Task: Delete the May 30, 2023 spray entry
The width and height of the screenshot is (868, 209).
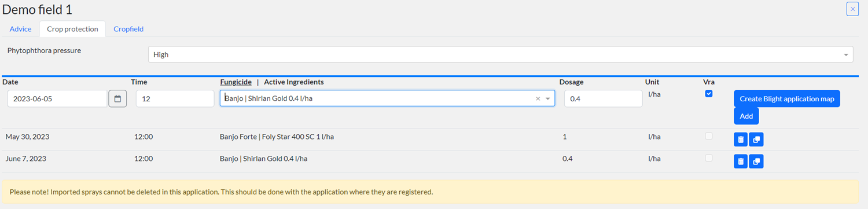Action: pyautogui.click(x=741, y=140)
